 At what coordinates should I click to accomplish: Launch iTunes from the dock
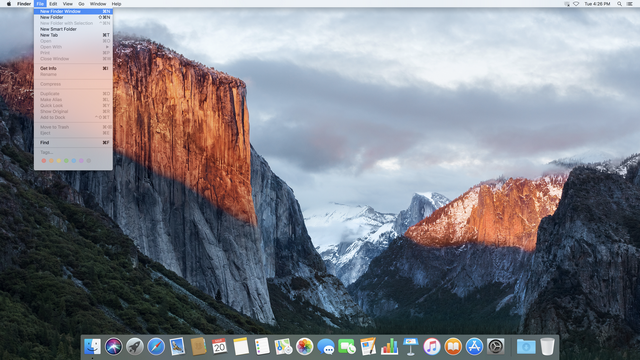tap(431, 347)
